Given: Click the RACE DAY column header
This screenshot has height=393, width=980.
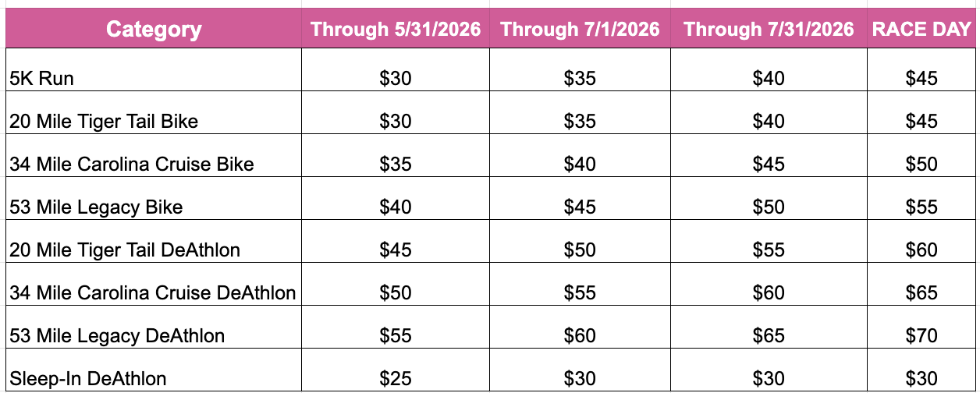Looking at the screenshot, I should (921, 30).
